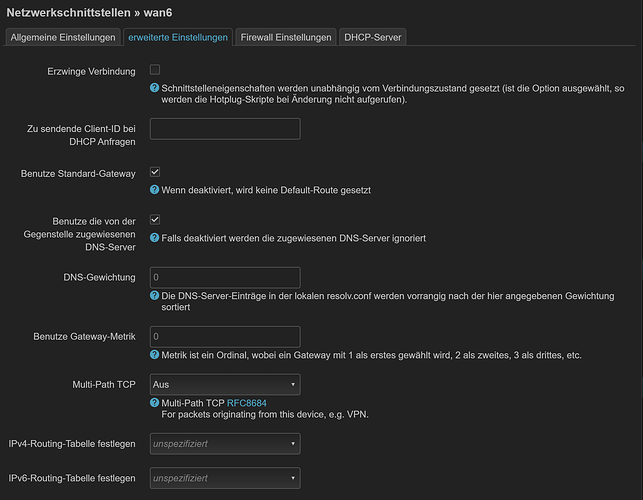Toggle the zugewiesenen DNS-Server checkbox
The image size is (643, 500).
point(155,219)
